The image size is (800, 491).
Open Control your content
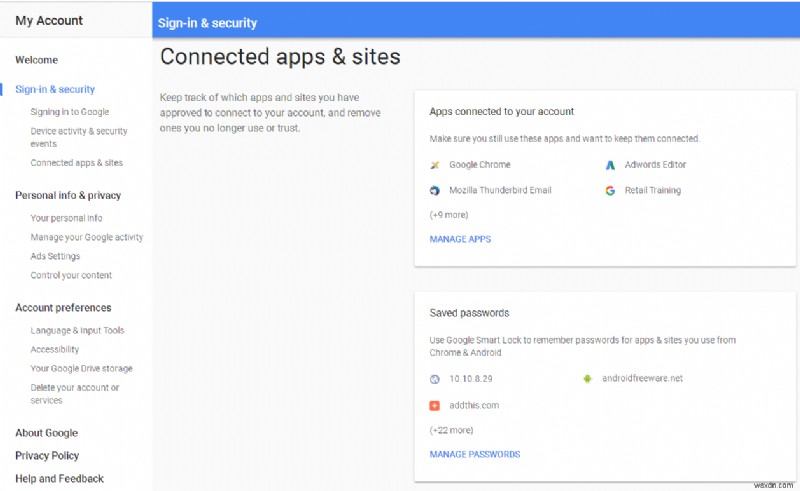71,275
